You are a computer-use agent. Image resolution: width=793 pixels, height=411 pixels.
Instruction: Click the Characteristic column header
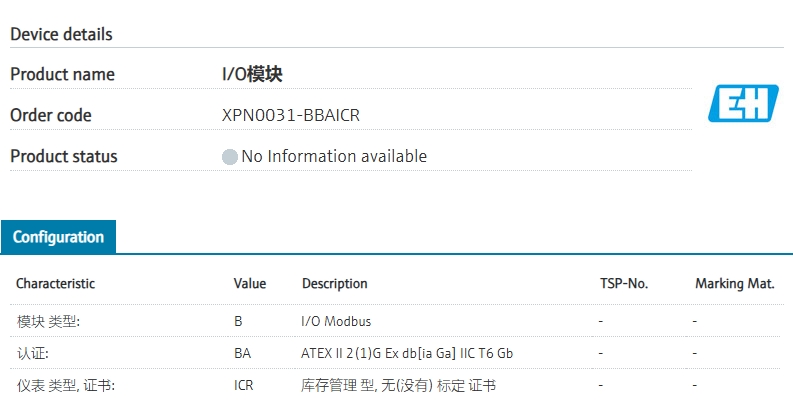click(x=55, y=283)
